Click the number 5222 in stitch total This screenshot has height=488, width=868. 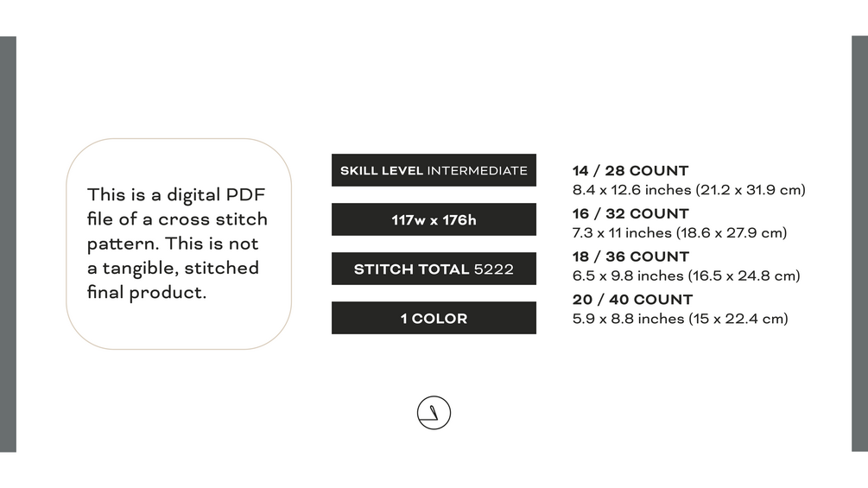tap(494, 269)
